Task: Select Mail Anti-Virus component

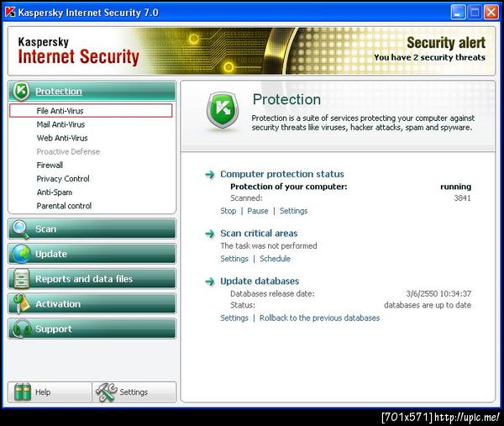Action: point(60,124)
